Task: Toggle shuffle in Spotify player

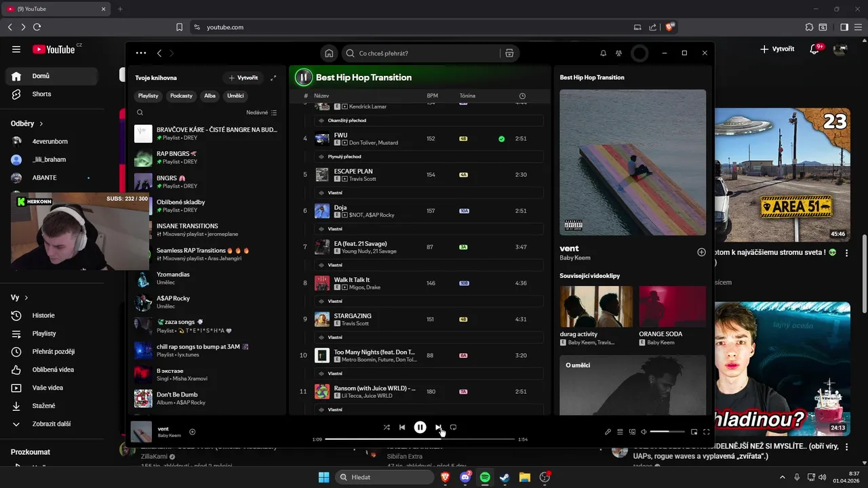Action: point(387,427)
